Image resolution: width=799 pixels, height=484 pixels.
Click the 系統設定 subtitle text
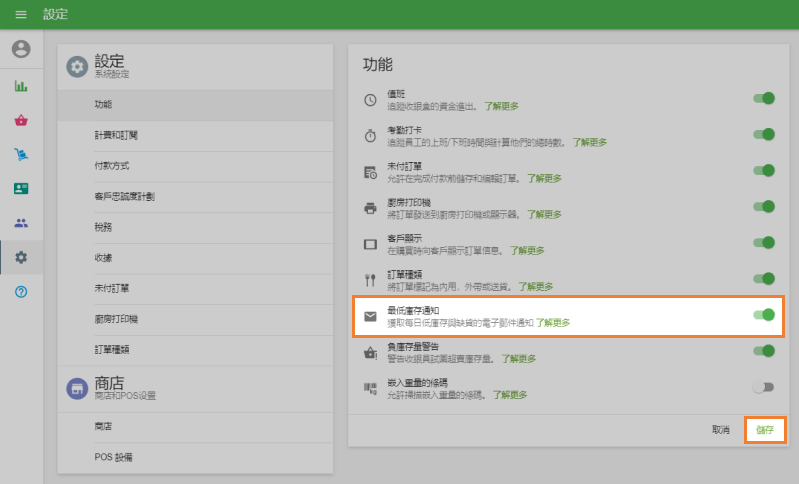coord(112,74)
